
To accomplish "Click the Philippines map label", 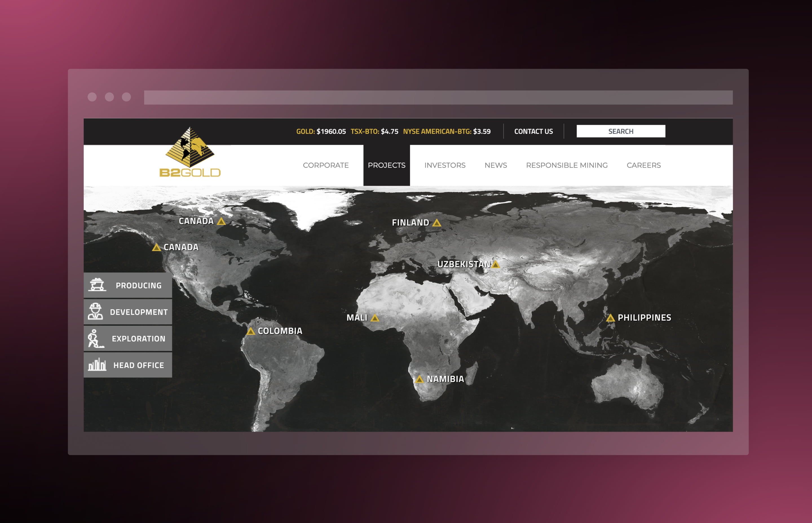I will (645, 318).
